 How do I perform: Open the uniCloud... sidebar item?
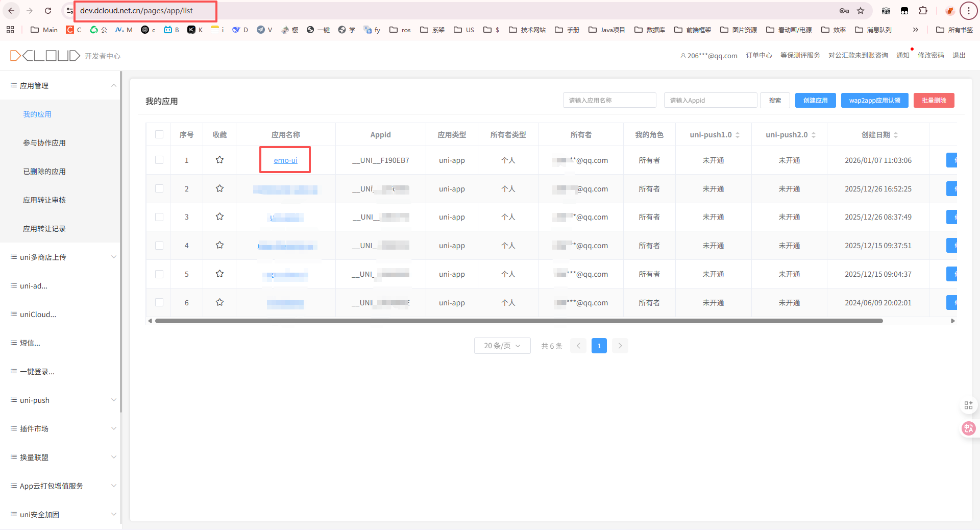[x=38, y=315]
